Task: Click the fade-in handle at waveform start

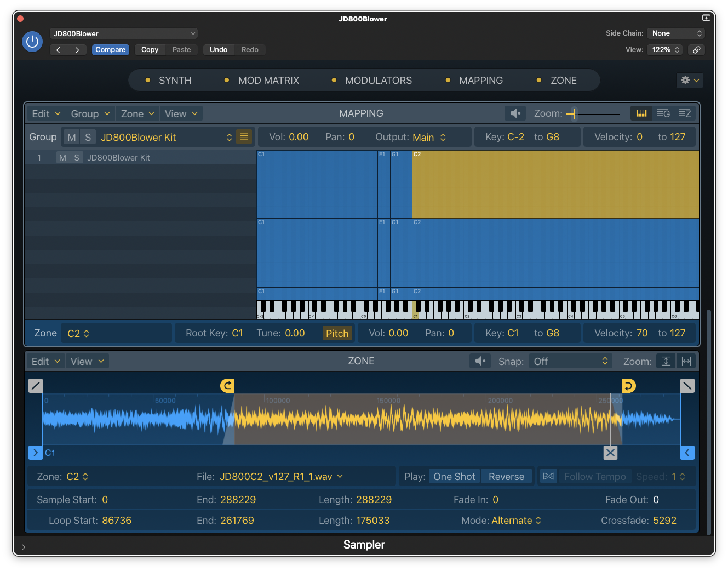Action: click(36, 386)
